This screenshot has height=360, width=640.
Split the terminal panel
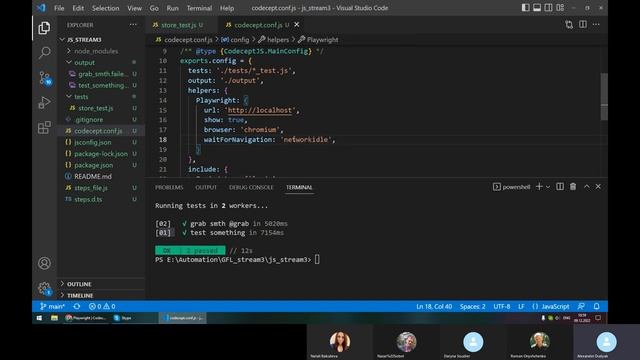pyautogui.click(x=560, y=187)
